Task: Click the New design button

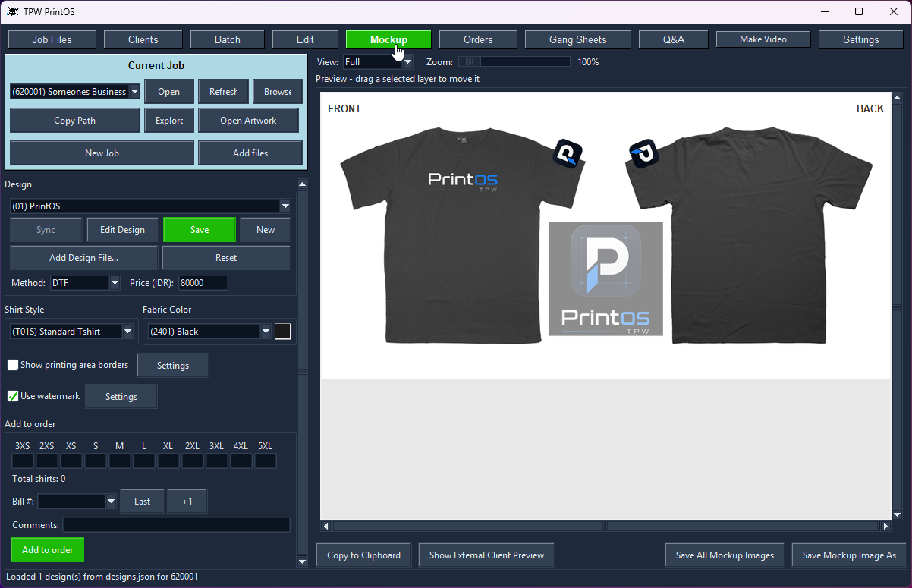Action: [x=266, y=230]
